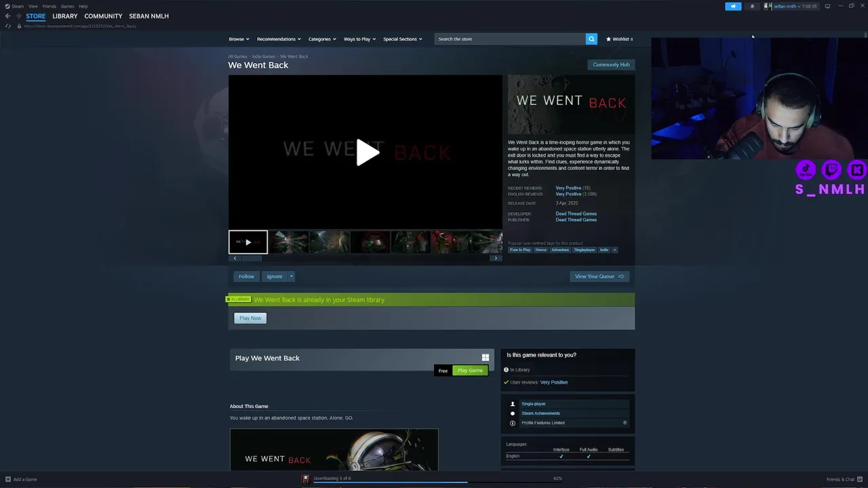This screenshot has height=488, width=868.
Task: Go forward with the navigation arrow
Action: point(18,16)
